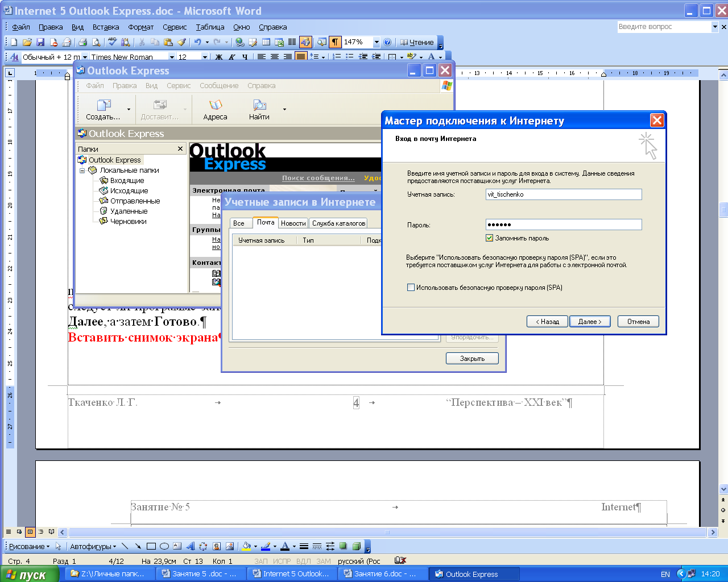Open the Fill Color dropdown arrow
Image resolution: width=728 pixels, height=582 pixels.
click(256, 546)
